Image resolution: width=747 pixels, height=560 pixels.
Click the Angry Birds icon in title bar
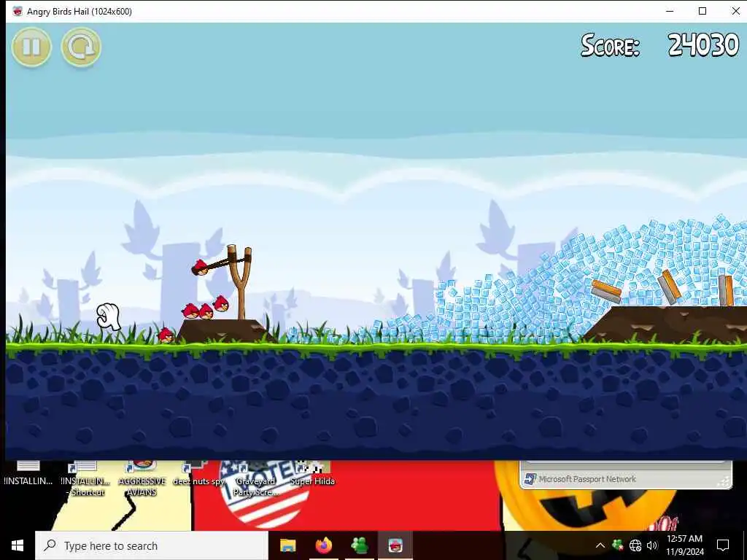click(18, 12)
